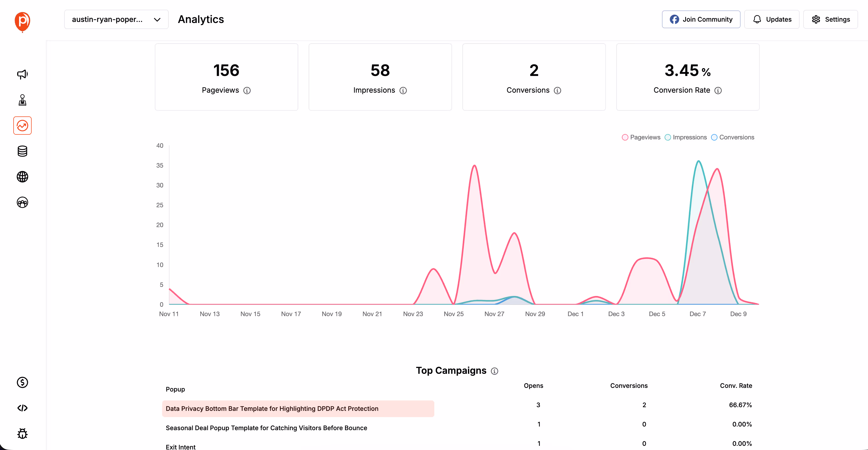Screen dimensions: 868x450
Task: Click the Join Community button
Action: click(701, 19)
